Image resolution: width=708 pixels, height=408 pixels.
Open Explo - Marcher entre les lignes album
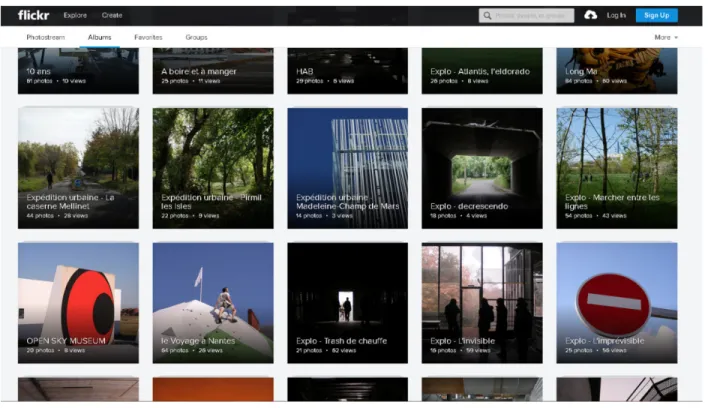point(617,168)
